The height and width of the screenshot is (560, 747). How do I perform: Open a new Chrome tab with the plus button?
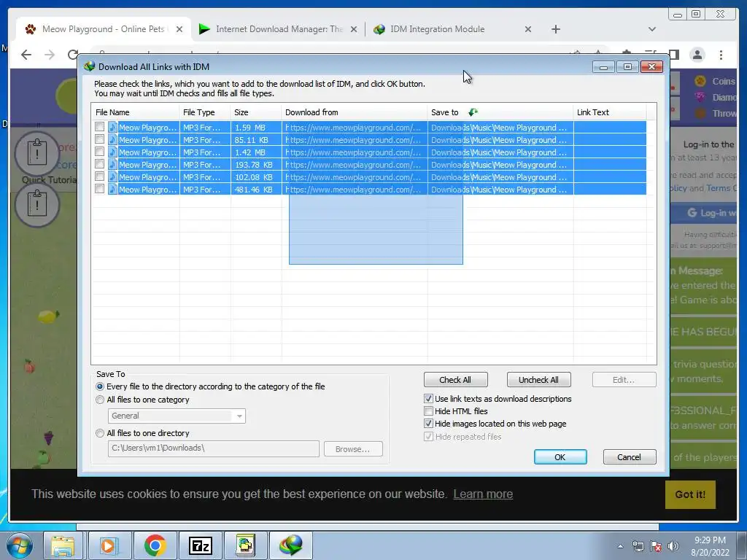(x=555, y=29)
